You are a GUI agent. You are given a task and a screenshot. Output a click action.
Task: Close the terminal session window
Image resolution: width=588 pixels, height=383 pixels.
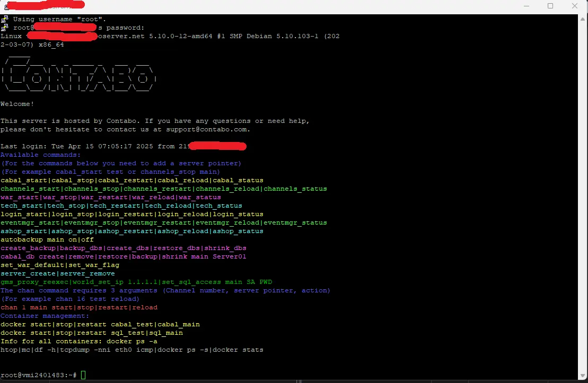(x=575, y=6)
